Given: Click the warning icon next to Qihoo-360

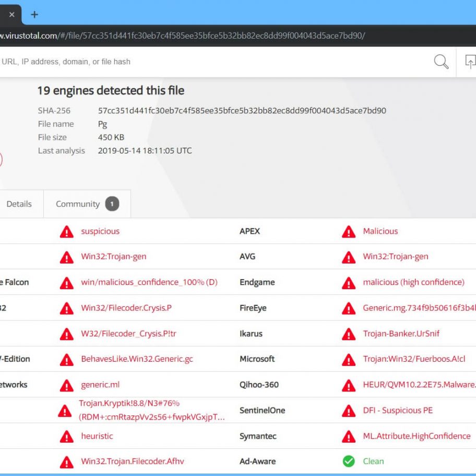Looking at the screenshot, I should 349,385.
